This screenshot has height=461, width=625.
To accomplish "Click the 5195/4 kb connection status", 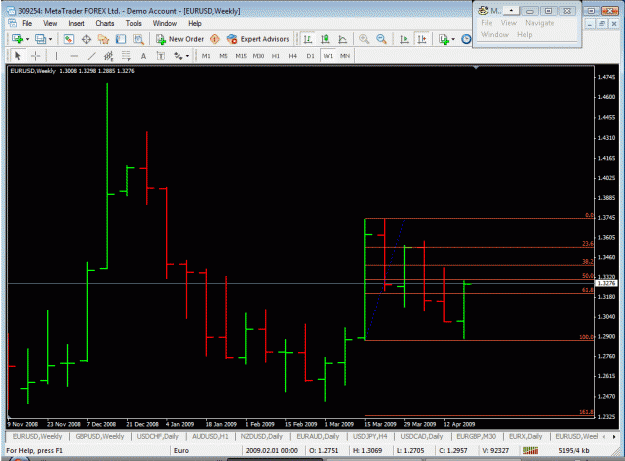I will [x=574, y=451].
